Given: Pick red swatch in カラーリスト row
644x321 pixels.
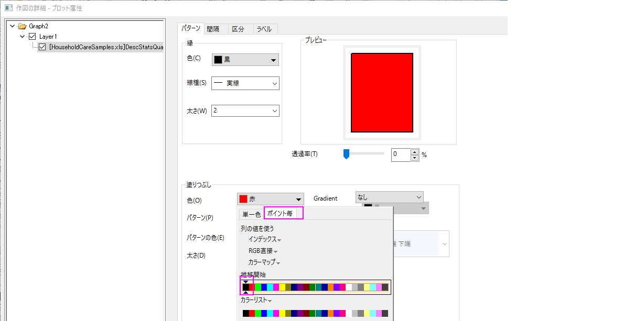Looking at the screenshot, I should coord(252,313).
